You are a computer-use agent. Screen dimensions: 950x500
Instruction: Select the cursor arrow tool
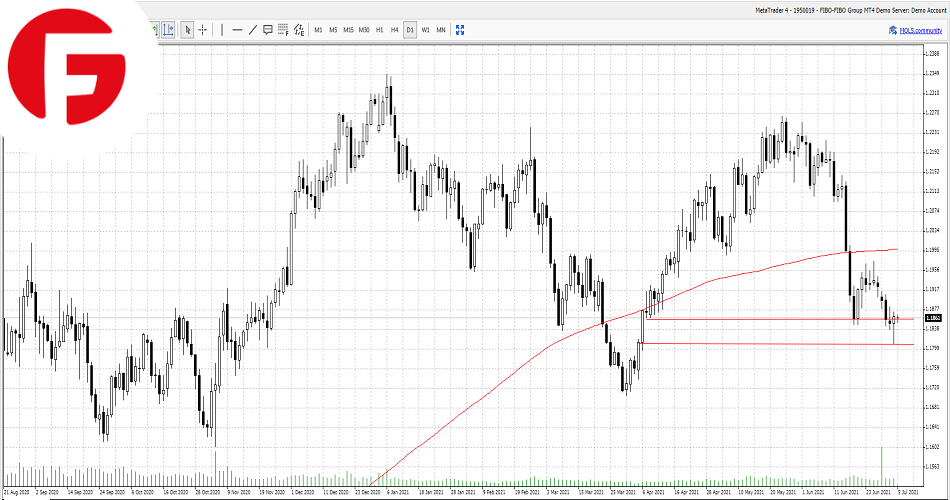188,30
